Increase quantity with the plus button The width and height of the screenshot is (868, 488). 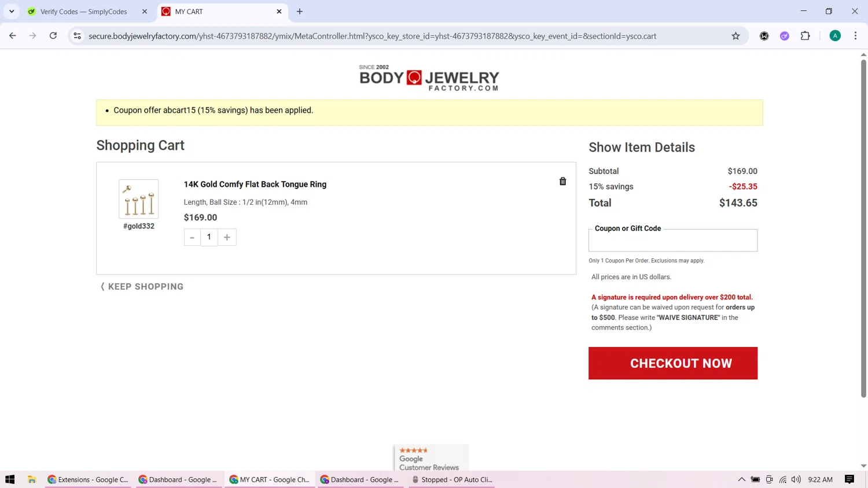tap(227, 237)
